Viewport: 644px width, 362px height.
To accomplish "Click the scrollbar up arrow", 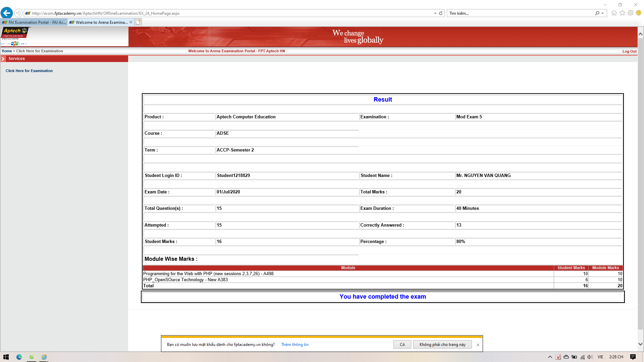I will point(640,34).
